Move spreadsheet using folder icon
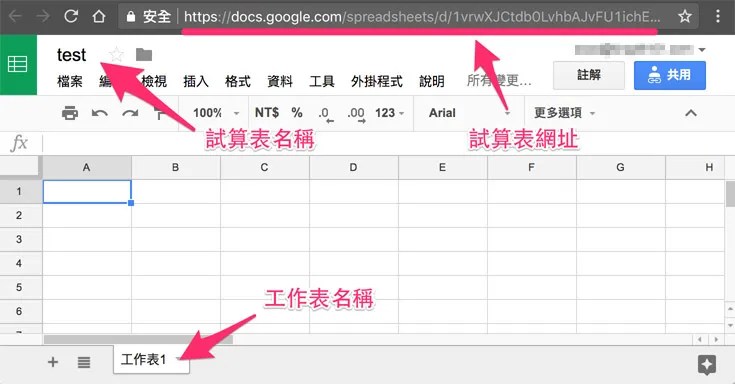 (x=144, y=54)
